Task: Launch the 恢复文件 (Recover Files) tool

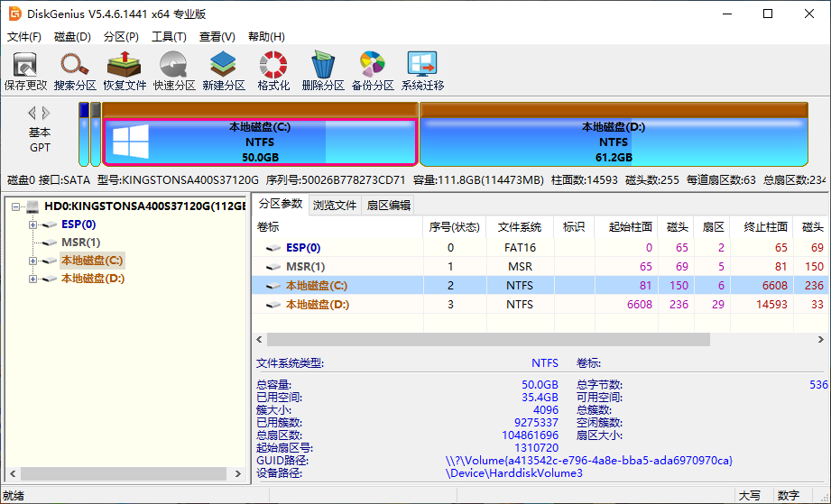Action: tap(124, 70)
